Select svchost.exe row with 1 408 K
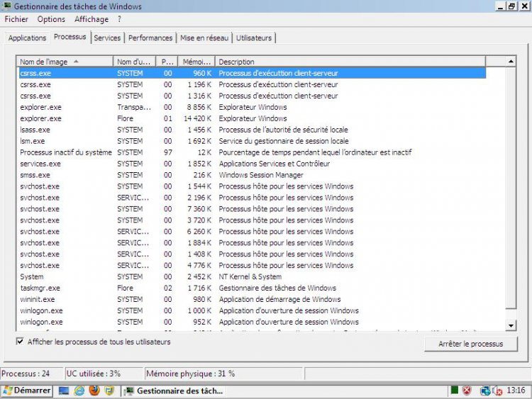Image resolution: width=532 pixels, height=399 pixels. click(x=253, y=254)
